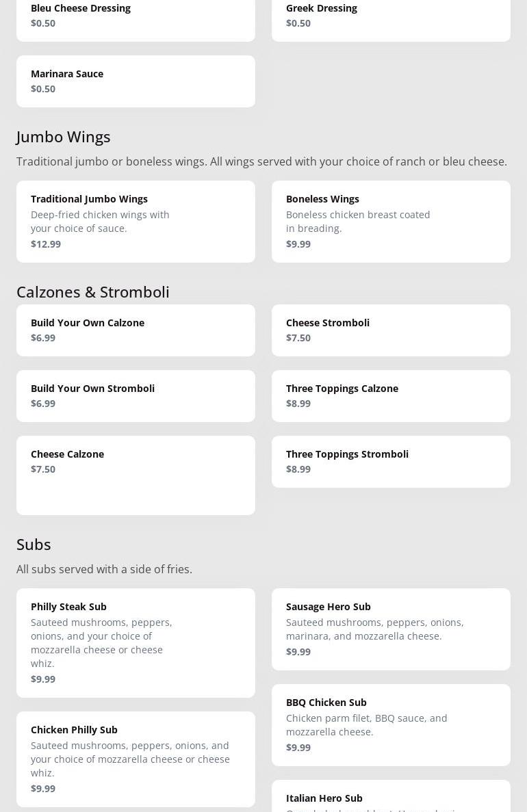Pick the Cheese Stromboli item
Viewport: 527px width, 812px height.
pos(391,330)
